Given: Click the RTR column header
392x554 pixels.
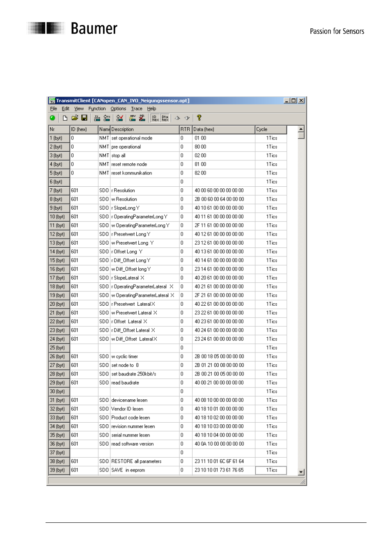Looking at the screenshot, I should [x=186, y=129].
